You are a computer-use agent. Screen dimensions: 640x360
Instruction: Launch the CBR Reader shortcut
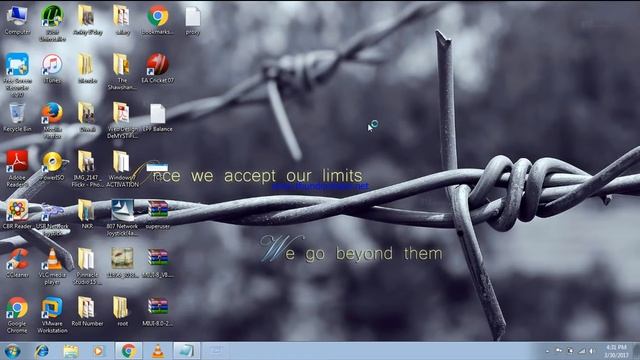(17, 214)
